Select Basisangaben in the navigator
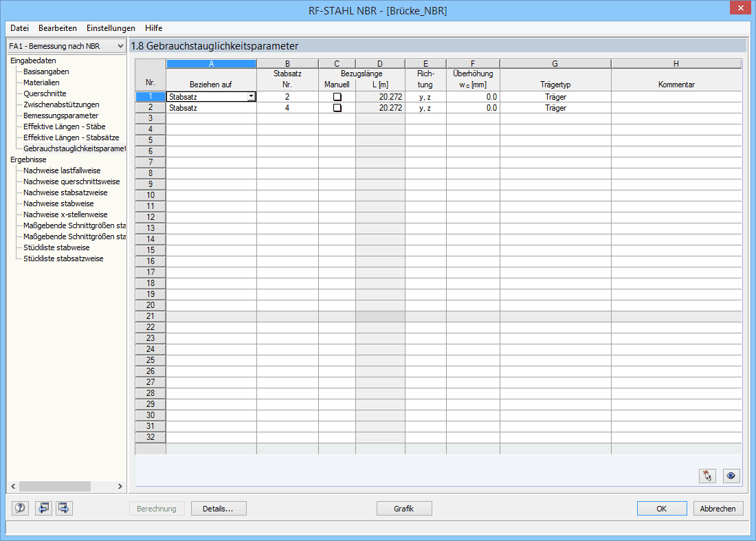 [x=46, y=71]
